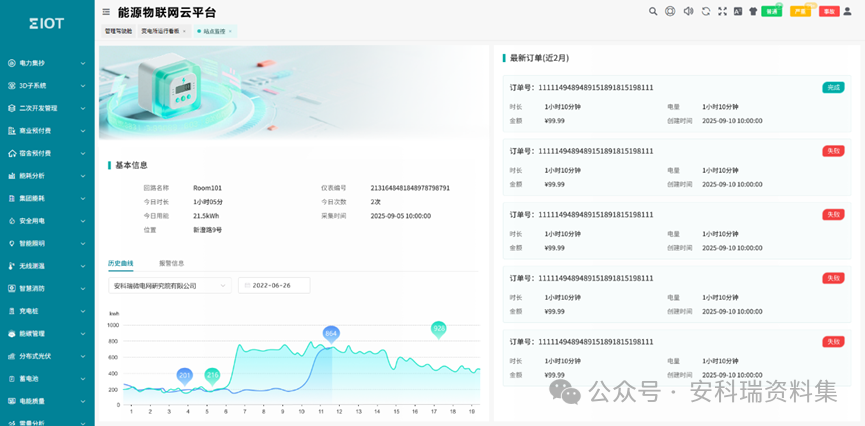This screenshot has height=426, width=865.
Task: Click the 安全用电 sidebar icon
Action: coord(12,221)
